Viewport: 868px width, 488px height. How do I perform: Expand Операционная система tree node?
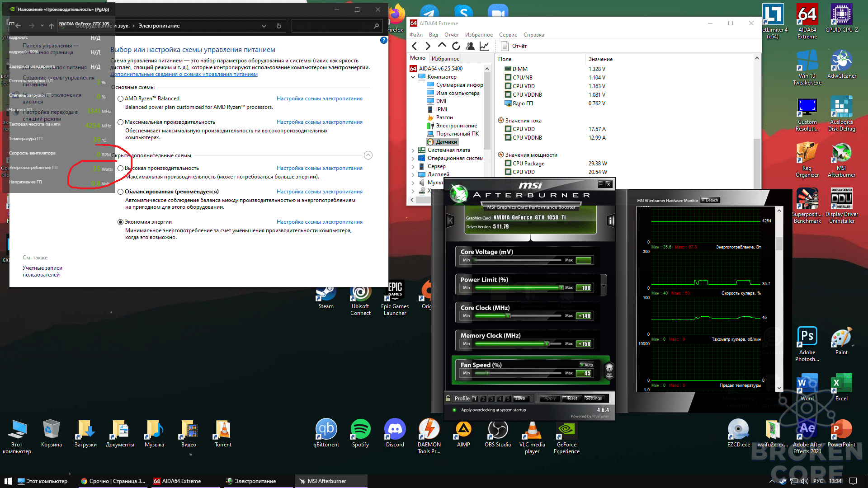413,158
